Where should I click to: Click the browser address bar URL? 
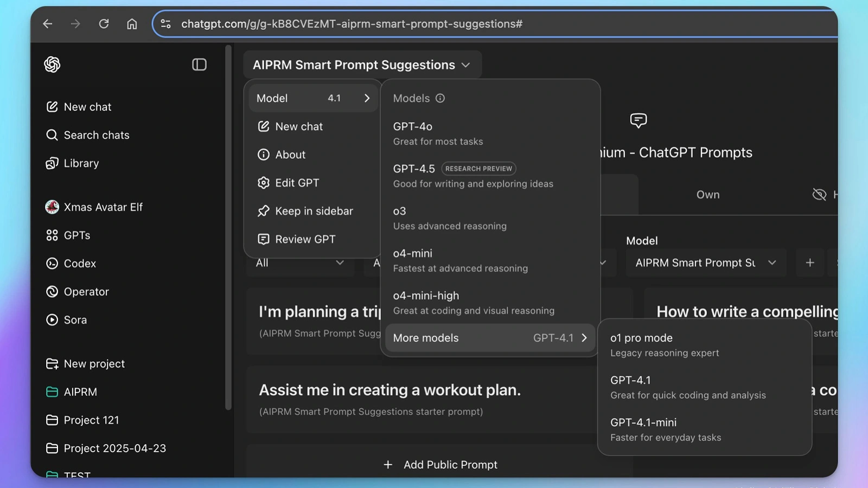(x=352, y=24)
